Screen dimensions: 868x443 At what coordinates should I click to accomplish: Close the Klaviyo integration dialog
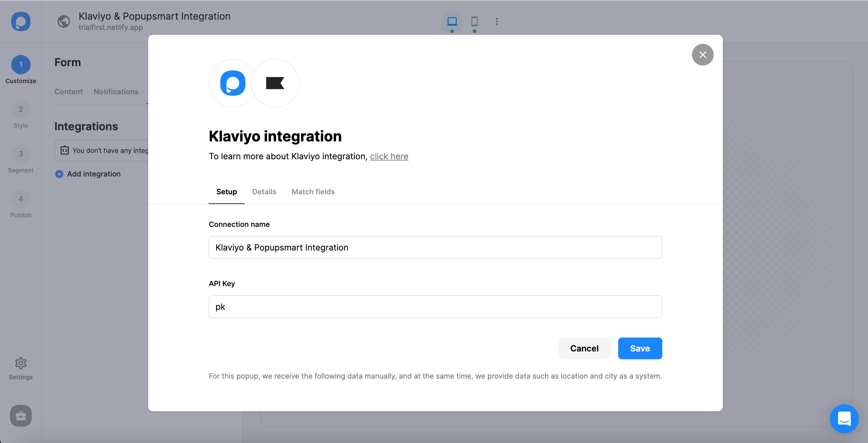click(702, 54)
